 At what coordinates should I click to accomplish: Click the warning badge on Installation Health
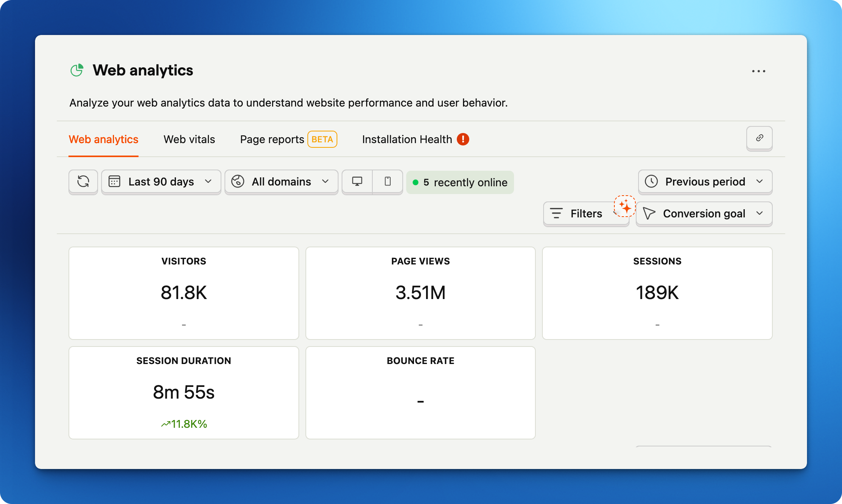click(x=463, y=139)
